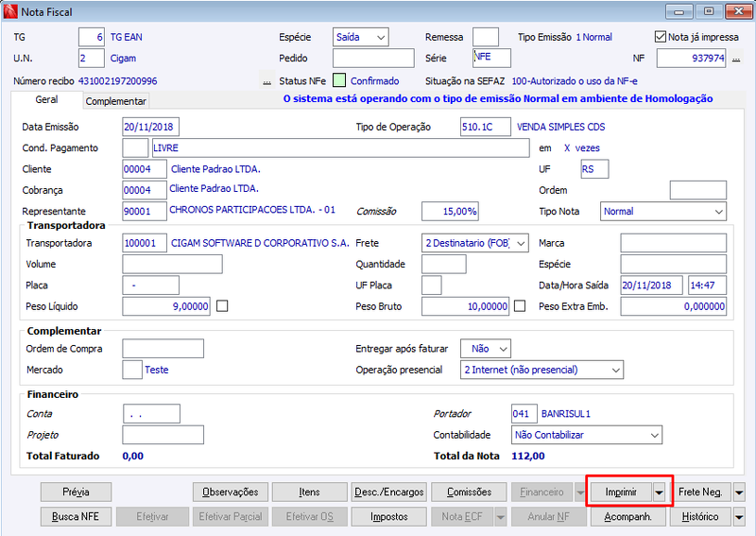Open Desc./Encargos button
The image size is (756, 536).
click(389, 493)
